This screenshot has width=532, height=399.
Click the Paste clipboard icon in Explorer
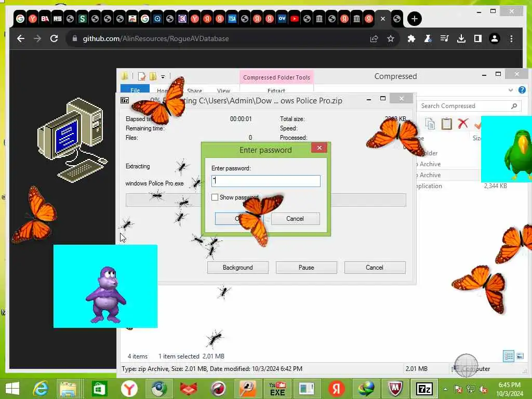pos(446,124)
